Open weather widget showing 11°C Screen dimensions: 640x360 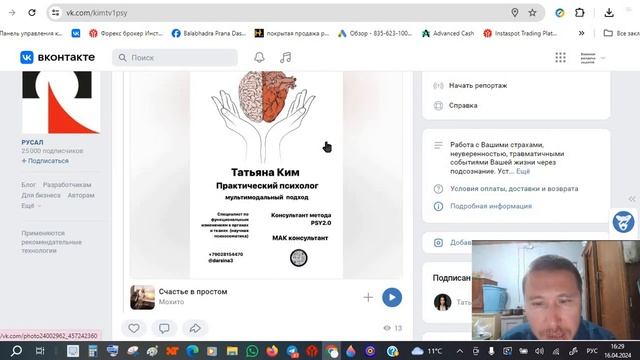427,351
